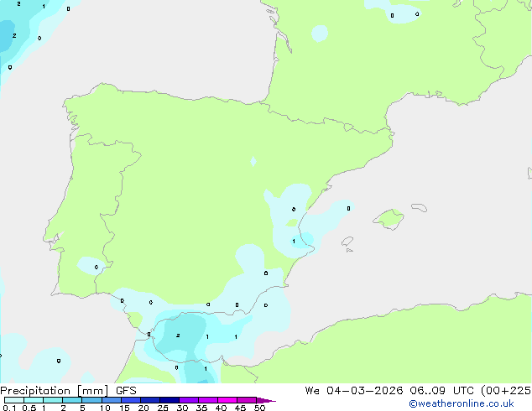532x411 pixels.
Task: Click the 15 mm legend color swatch
Action: pyautogui.click(x=131, y=400)
